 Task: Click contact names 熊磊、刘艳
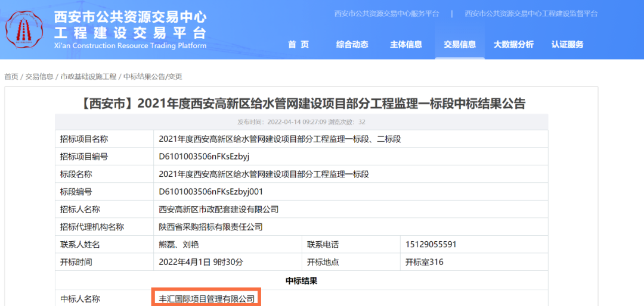pyautogui.click(x=179, y=245)
